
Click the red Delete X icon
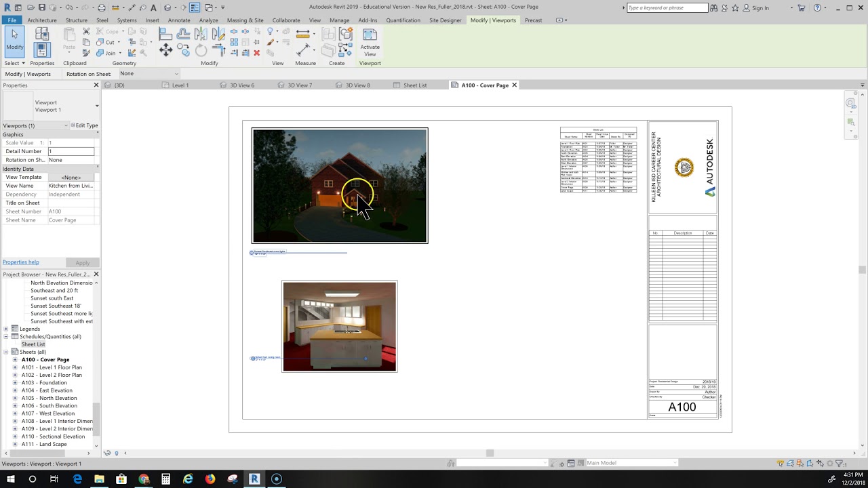[256, 53]
